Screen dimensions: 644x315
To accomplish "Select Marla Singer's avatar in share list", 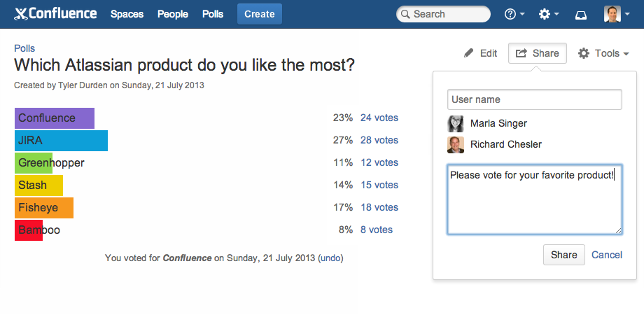I will 456,124.
